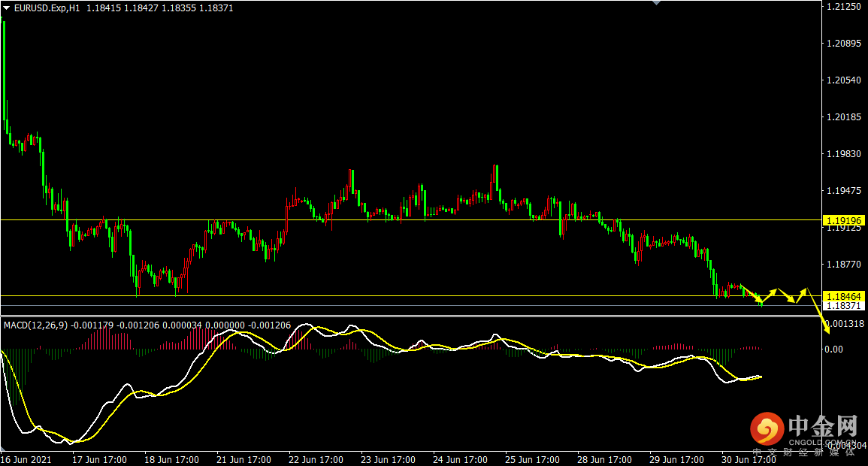Viewport: 868px width, 466px height.
Task: Select the horizontal line at 1.18464
Action: point(411,296)
